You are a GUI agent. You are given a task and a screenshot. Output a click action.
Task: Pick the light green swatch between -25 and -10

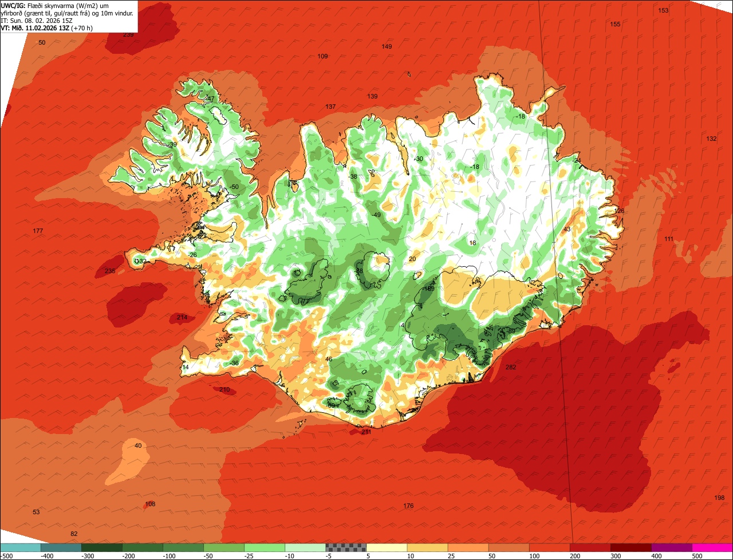click(265, 547)
